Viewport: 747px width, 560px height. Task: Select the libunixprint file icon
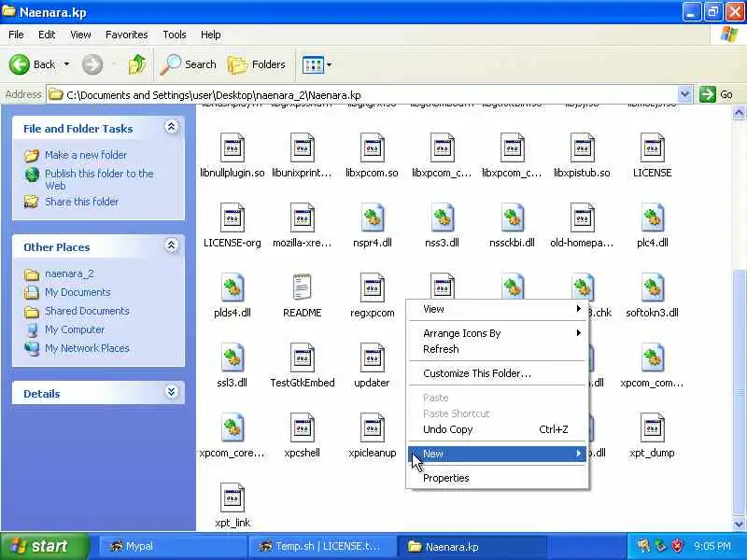[x=302, y=148]
